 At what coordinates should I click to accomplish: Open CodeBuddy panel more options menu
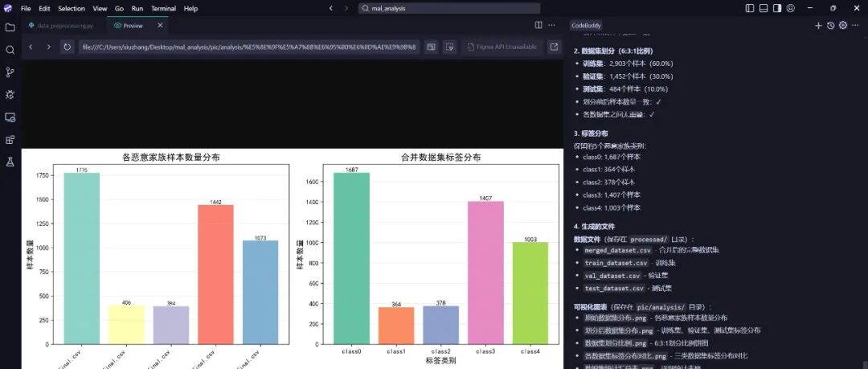click(857, 26)
